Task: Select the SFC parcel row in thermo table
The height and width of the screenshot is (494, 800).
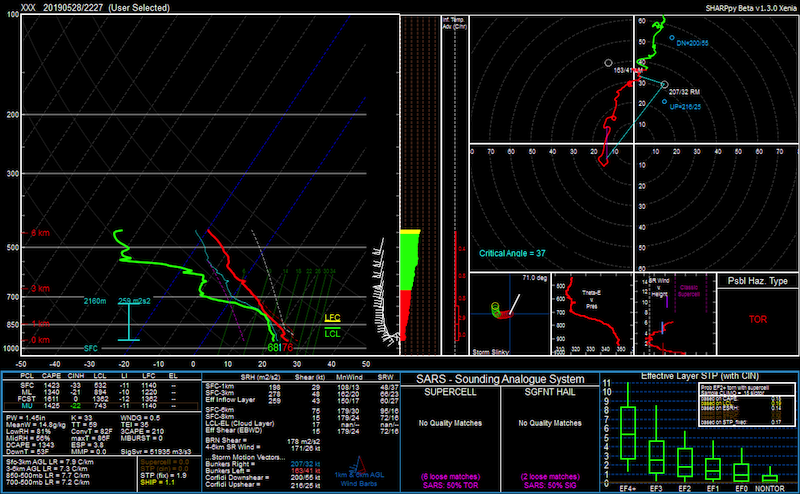Action: [x=101, y=385]
